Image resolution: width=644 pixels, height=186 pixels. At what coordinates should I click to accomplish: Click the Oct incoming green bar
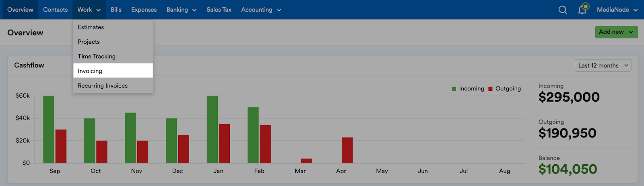[x=89, y=141]
